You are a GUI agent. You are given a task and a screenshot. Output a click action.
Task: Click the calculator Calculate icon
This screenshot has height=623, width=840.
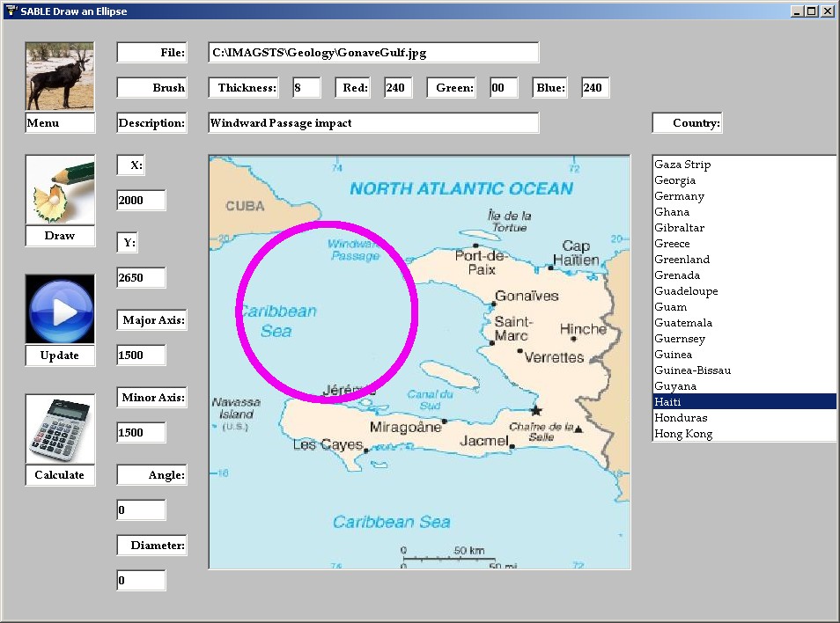coord(60,429)
